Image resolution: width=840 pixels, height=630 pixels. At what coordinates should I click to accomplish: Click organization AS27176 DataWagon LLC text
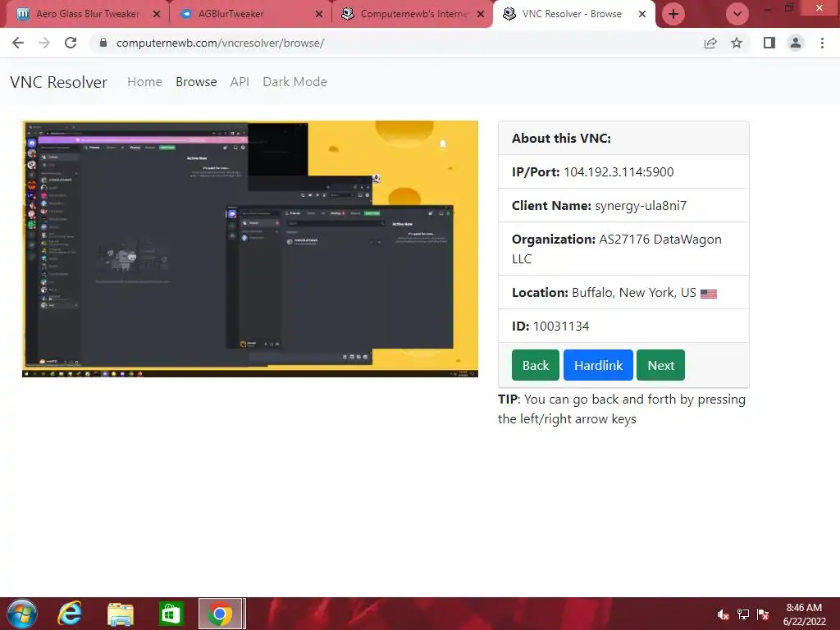[617, 249]
